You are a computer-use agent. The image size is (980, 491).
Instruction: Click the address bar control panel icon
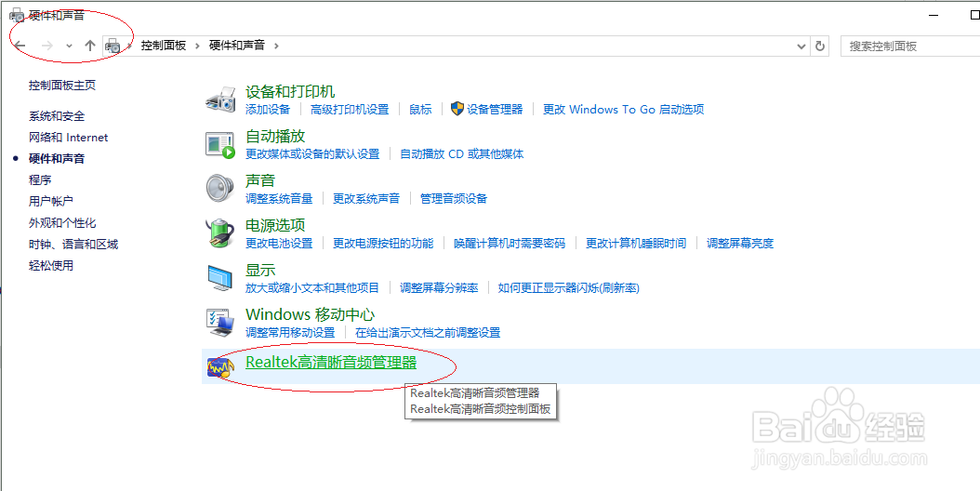pyautogui.click(x=113, y=46)
